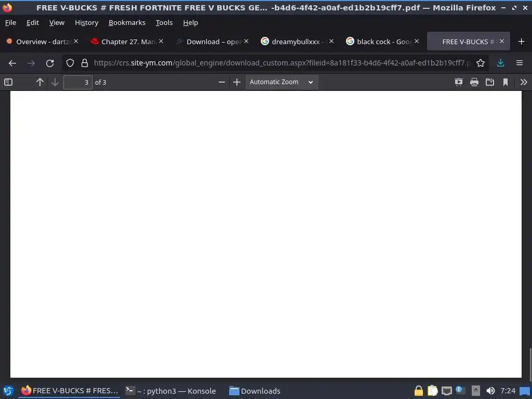Click the show desktop button

coord(525,391)
